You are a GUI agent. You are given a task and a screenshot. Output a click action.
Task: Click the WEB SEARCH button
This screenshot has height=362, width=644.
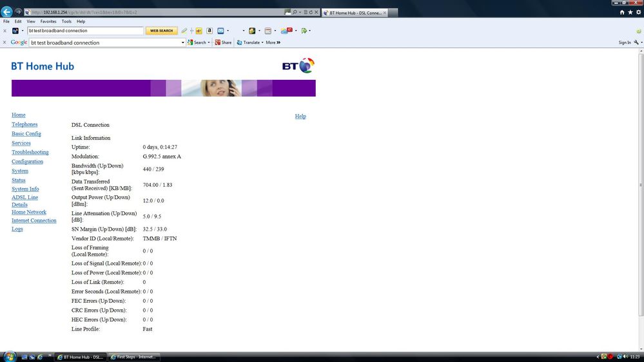tap(161, 31)
